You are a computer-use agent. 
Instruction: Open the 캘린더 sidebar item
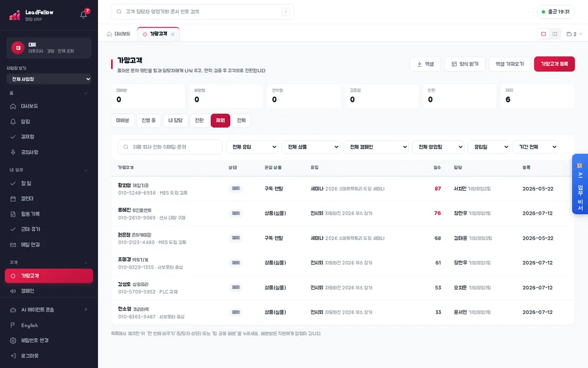[x=49, y=199]
